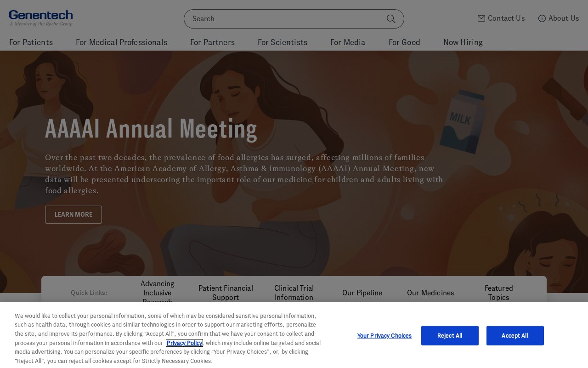Click the AAAAI Annual Meeting heading
The width and height of the screenshot is (588, 368).
pyautogui.click(x=151, y=128)
